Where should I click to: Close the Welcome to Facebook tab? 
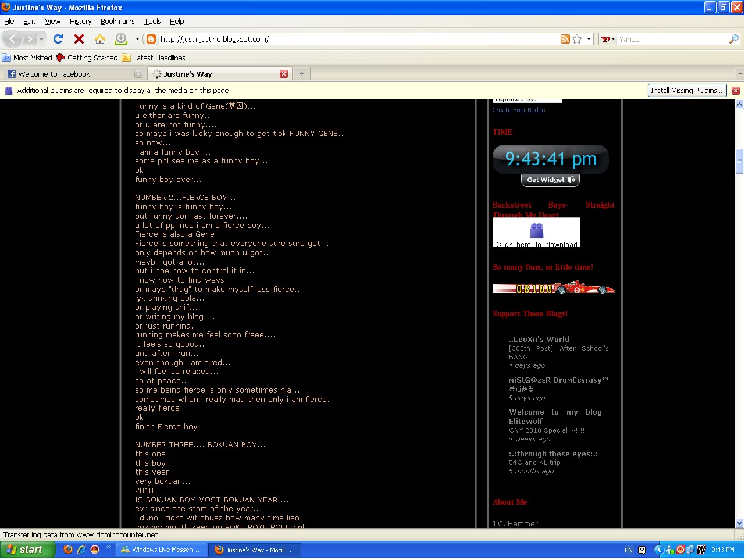138,74
